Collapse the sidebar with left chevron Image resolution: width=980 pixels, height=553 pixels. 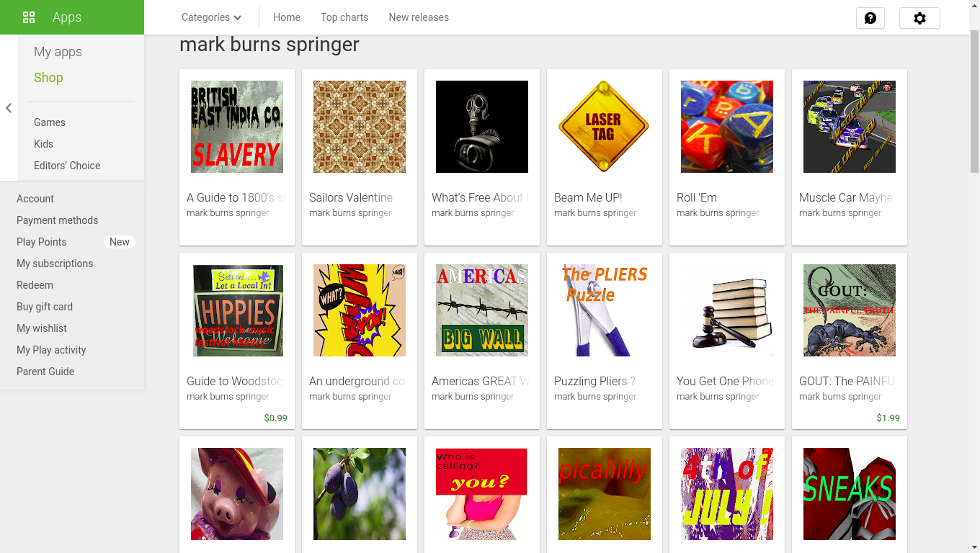point(9,108)
